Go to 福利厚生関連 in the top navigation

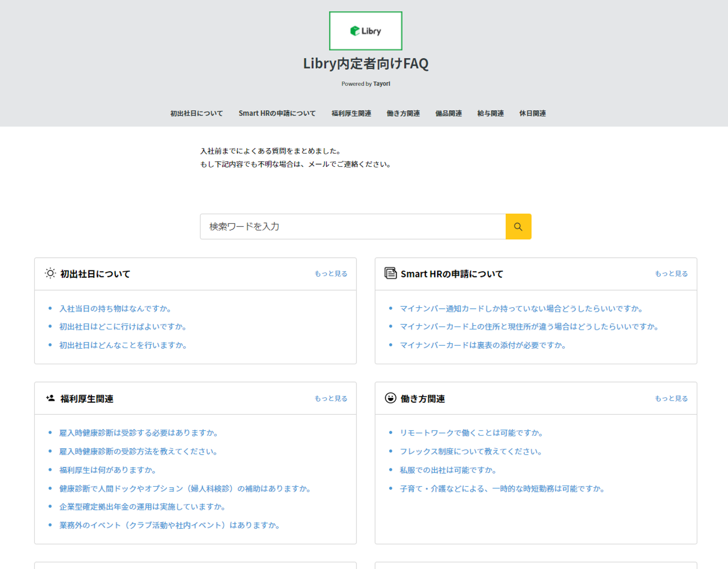[x=351, y=113]
